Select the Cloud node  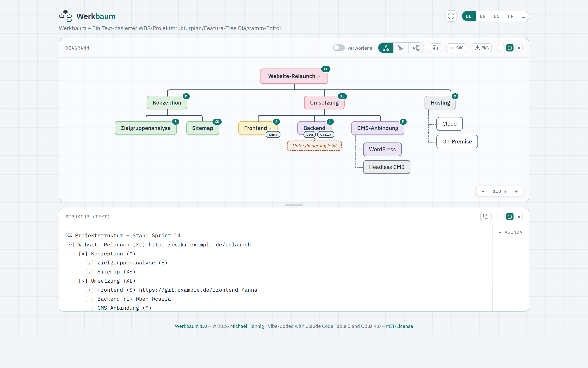tap(449, 124)
